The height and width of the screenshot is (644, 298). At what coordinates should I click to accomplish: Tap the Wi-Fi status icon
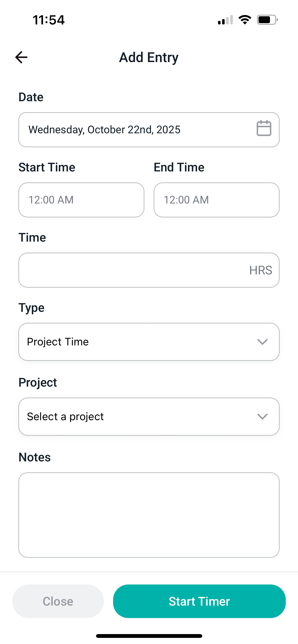245,20
